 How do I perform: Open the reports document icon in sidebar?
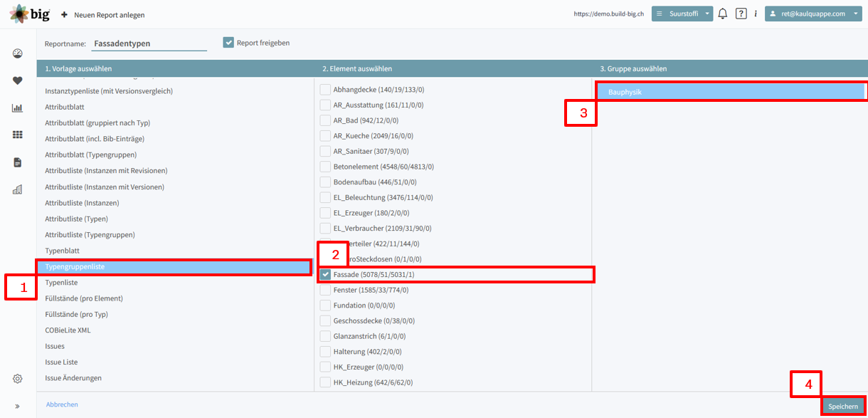18,162
